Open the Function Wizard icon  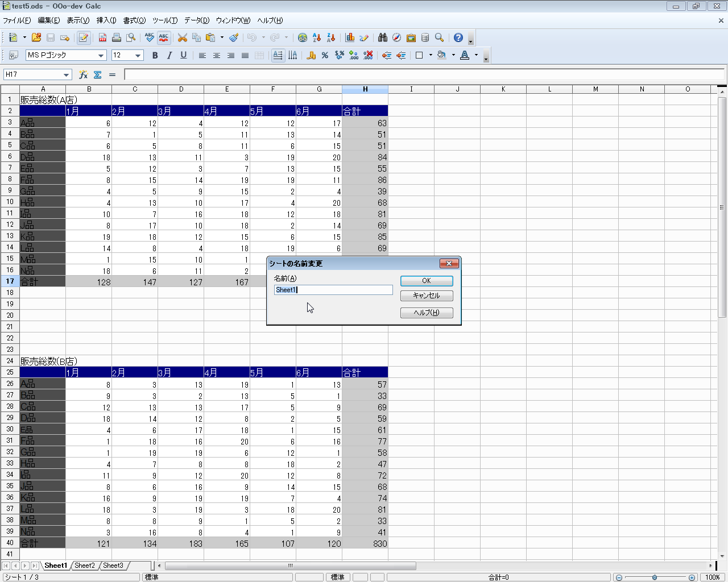84,74
